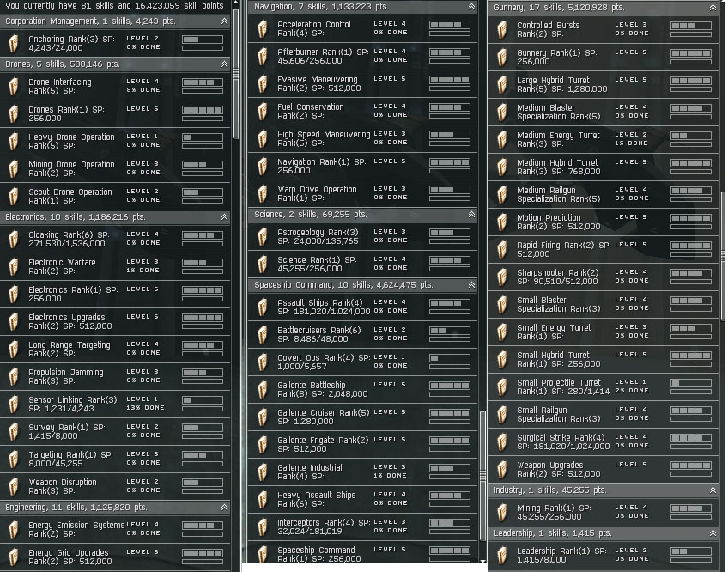Select the Scout Drone Operation skill text

[x=70, y=196]
